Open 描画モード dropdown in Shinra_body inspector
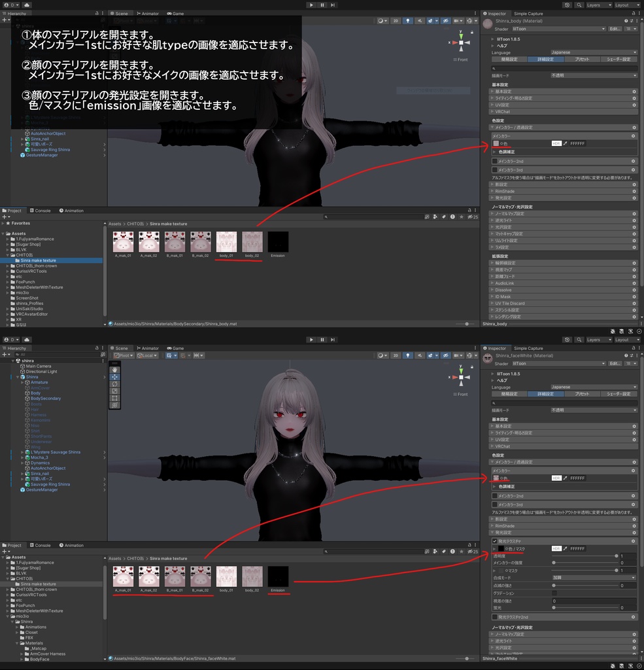 594,76
